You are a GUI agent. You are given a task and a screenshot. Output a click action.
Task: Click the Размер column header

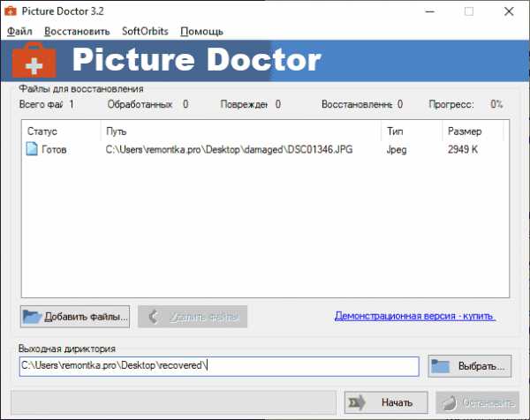pos(473,131)
